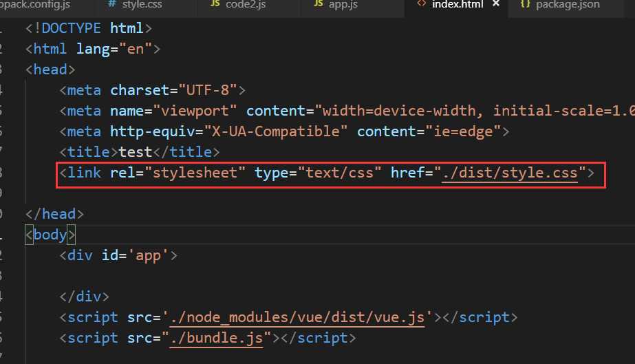Click the CSS file icon on style.css tab

pos(111,5)
